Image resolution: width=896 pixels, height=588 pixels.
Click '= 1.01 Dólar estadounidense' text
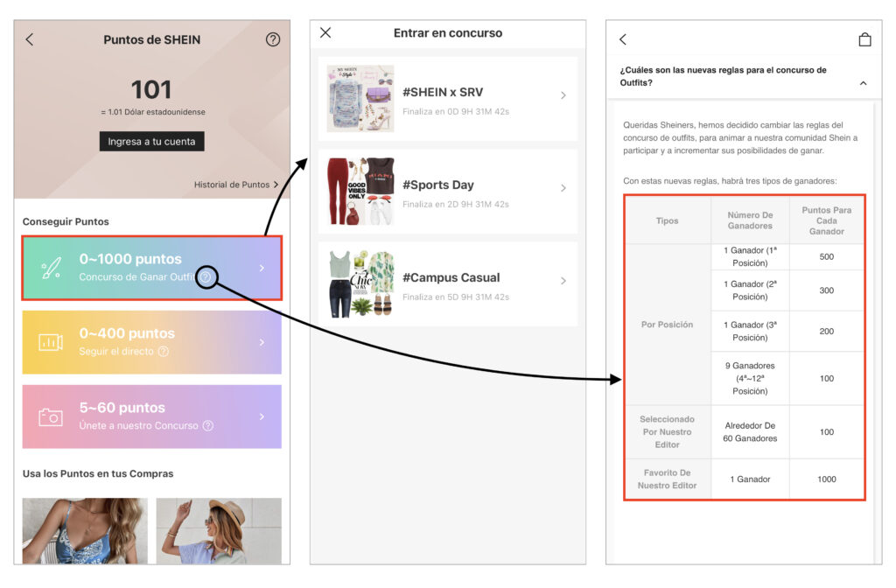152,112
